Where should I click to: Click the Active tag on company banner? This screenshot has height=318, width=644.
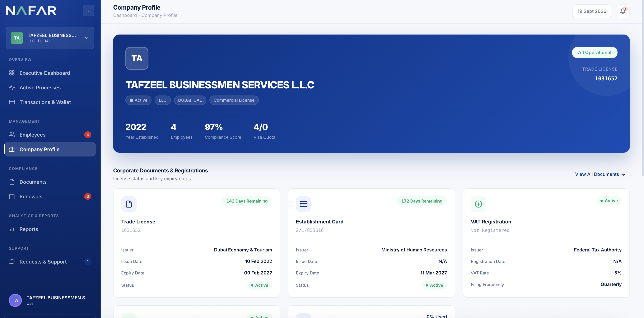(x=138, y=100)
